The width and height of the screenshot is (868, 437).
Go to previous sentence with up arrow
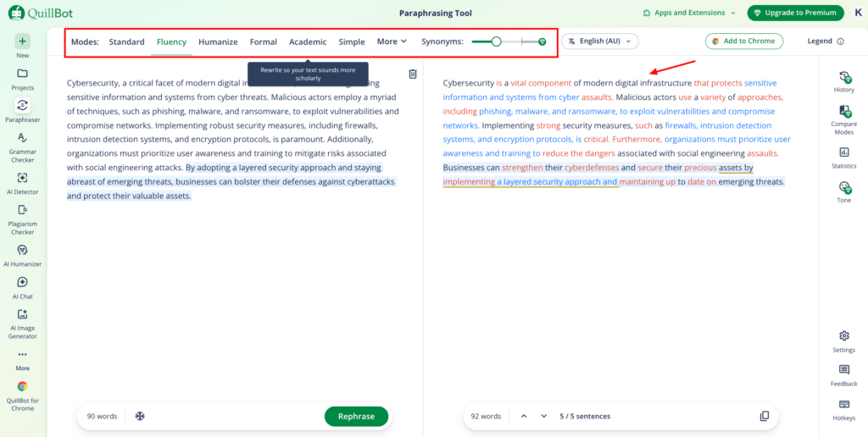click(524, 416)
